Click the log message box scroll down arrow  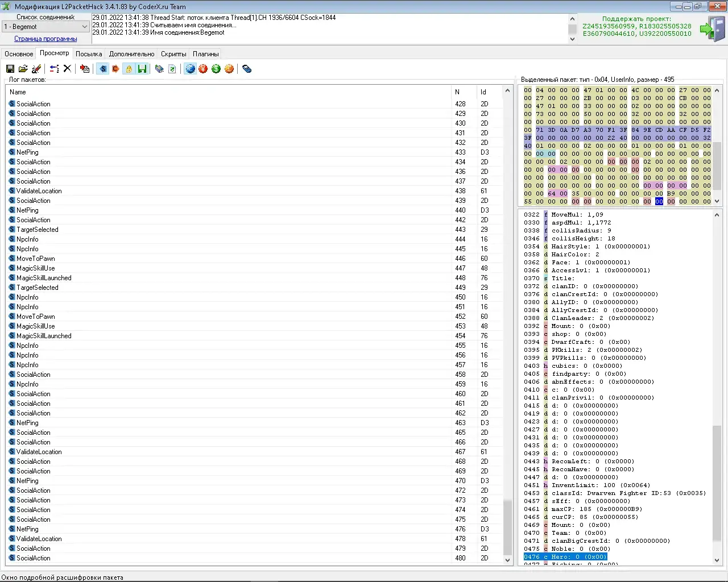(572, 39)
